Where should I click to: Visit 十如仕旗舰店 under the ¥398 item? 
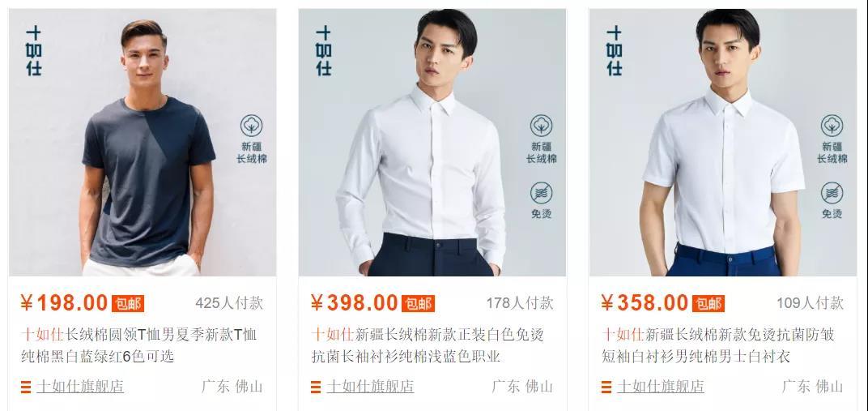tap(370, 386)
